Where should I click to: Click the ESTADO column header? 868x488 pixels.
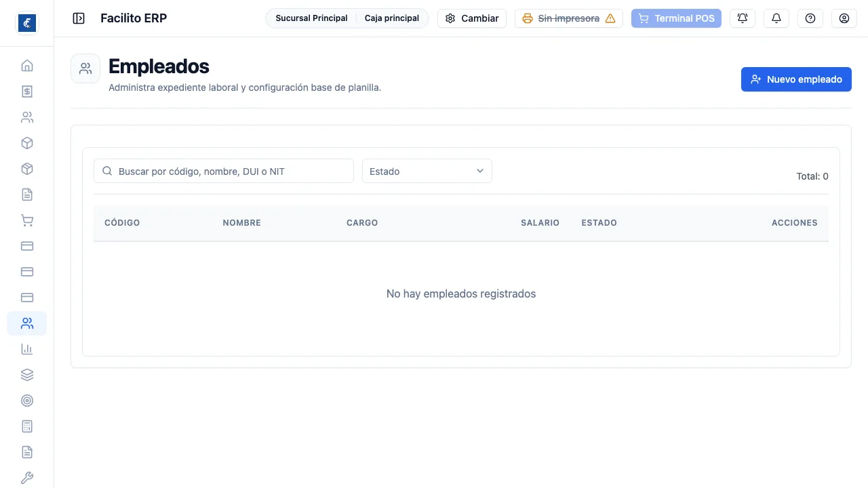[x=599, y=222]
